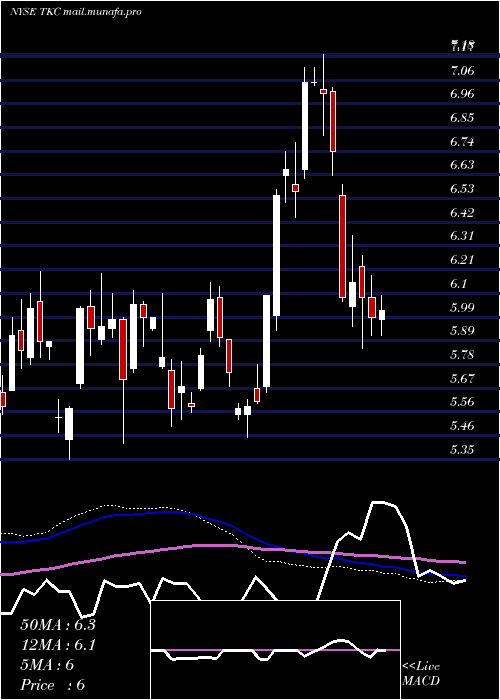The width and height of the screenshot is (500, 700).
Task: Click the 6.85 price axis label
Action: tap(462, 118)
